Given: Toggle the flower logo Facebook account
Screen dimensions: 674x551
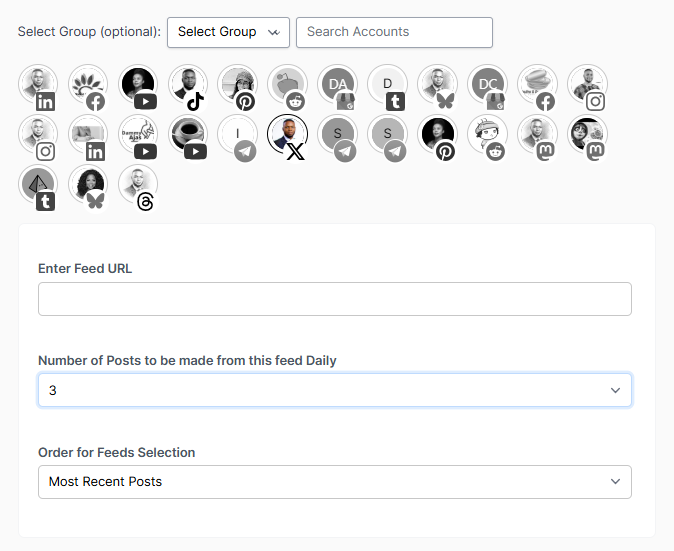Looking at the screenshot, I should (x=88, y=84).
